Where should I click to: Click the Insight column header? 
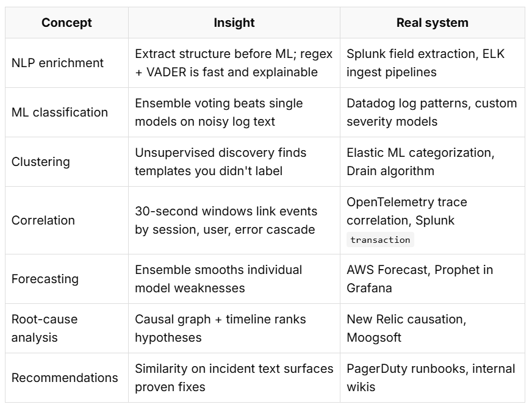coord(234,23)
